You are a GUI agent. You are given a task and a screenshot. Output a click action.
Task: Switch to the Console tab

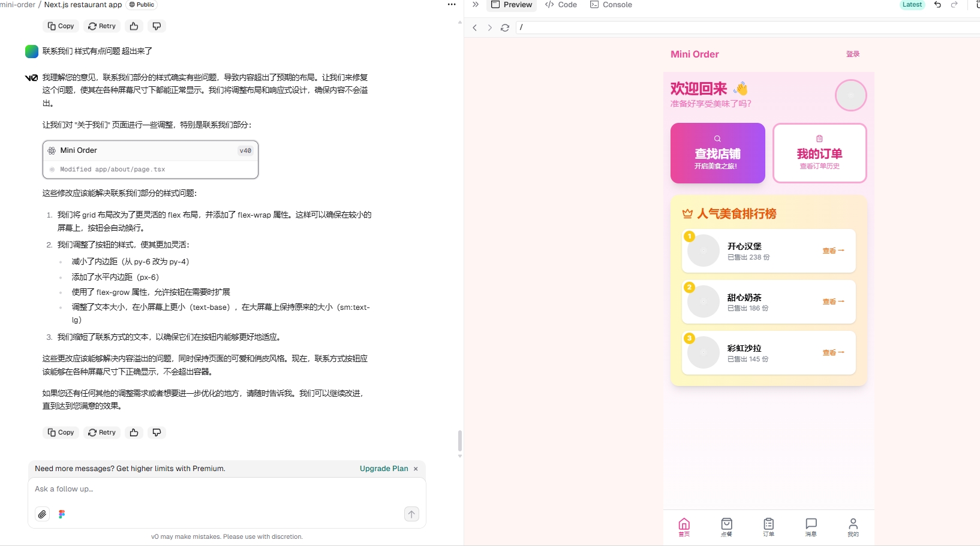(611, 5)
